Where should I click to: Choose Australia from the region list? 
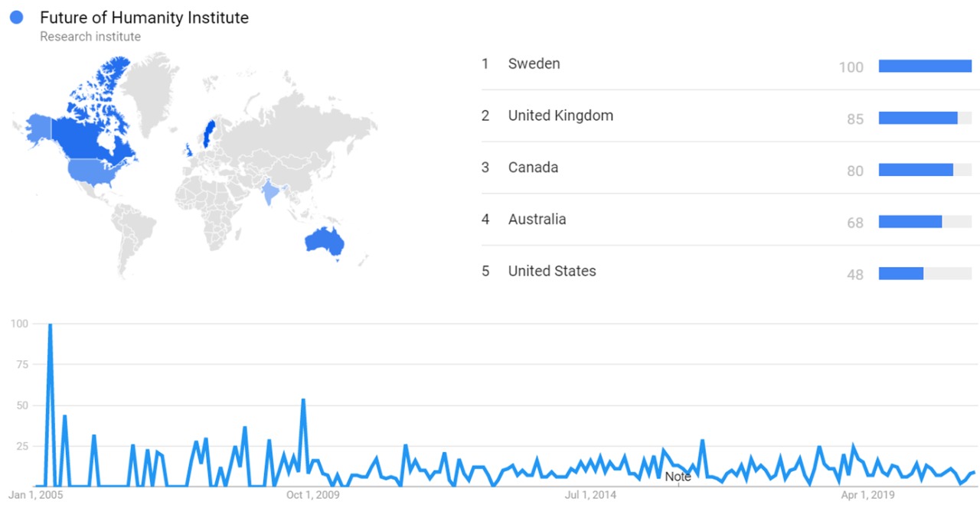pos(537,220)
